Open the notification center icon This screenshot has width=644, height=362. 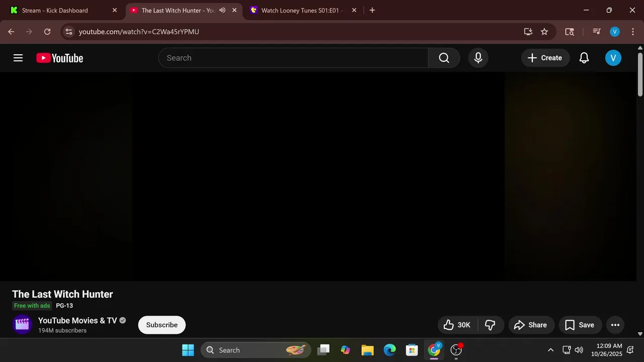coord(630,350)
